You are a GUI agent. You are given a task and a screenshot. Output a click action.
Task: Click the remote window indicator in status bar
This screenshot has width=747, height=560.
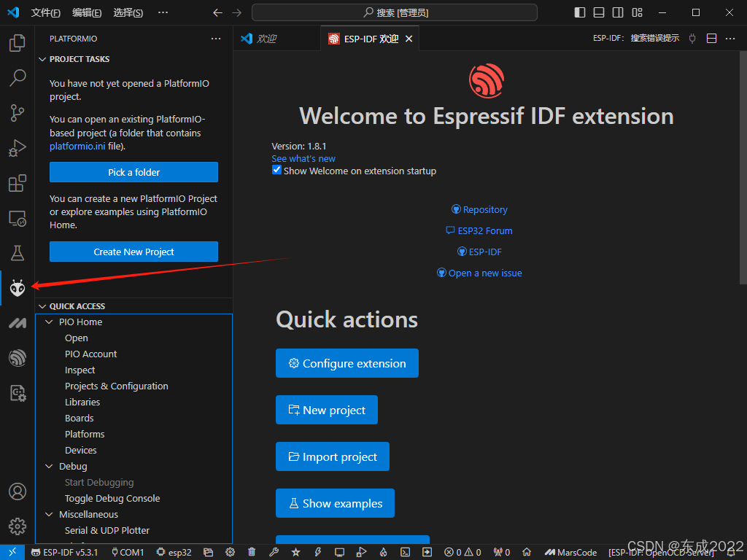tap(12, 552)
